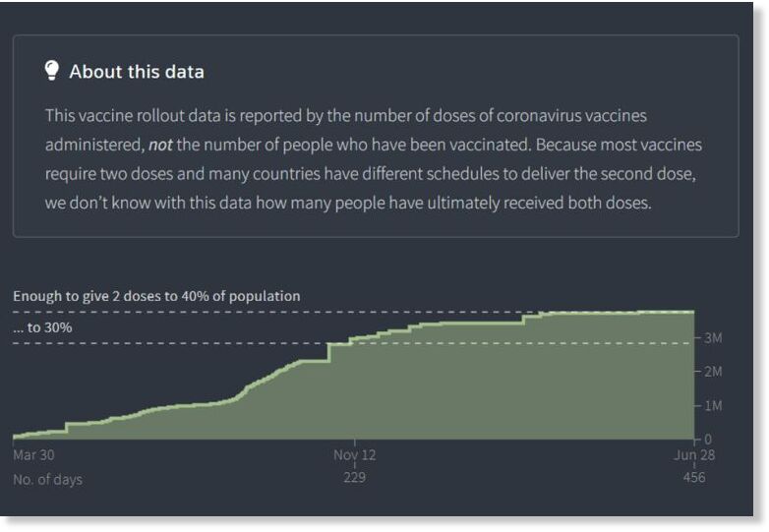Click the Mar 30 start date label
Image resolution: width=769 pixels, height=532 pixels.
(x=33, y=455)
